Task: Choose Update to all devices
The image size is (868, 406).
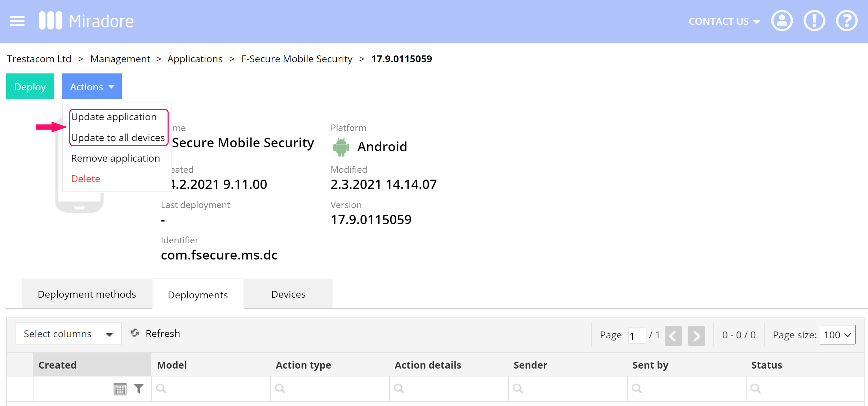Action: click(x=118, y=137)
